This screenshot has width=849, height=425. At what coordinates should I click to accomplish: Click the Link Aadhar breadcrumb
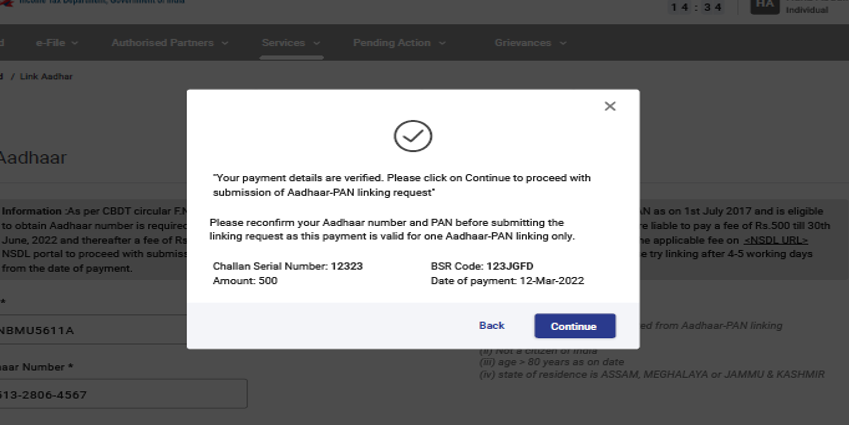46,77
